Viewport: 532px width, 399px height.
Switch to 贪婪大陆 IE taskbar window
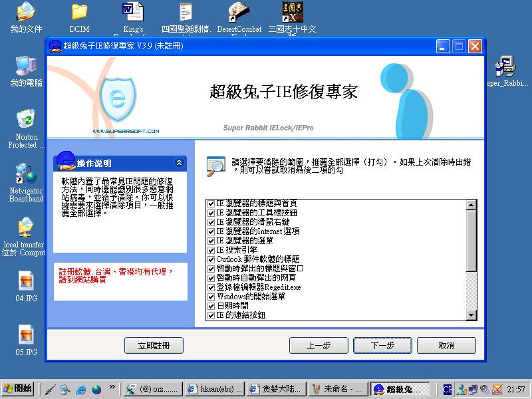coord(277,389)
